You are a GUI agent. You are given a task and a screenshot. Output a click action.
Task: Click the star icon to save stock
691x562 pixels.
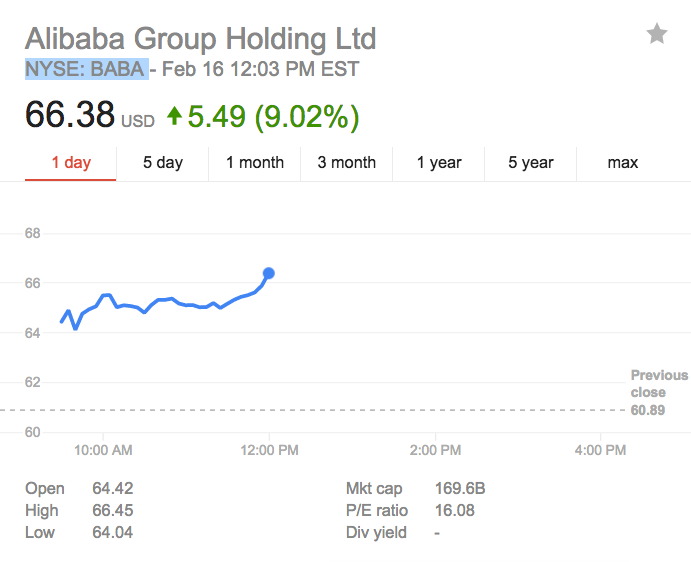pos(657,35)
